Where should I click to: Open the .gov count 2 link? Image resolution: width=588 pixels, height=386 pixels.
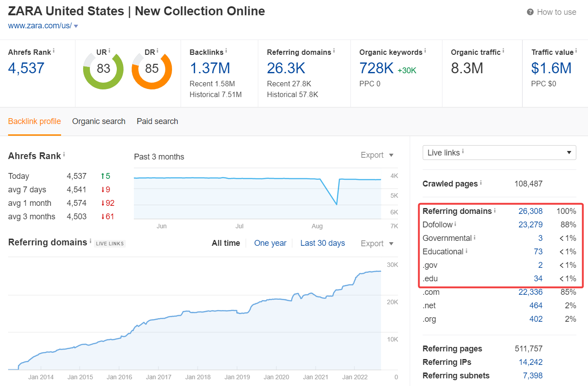(x=540, y=265)
